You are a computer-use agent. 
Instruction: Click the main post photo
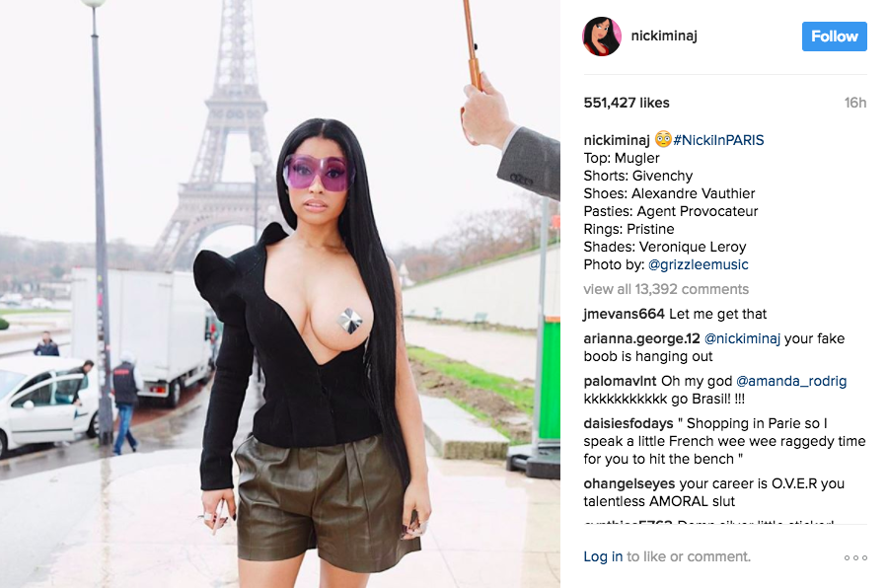coord(280,294)
